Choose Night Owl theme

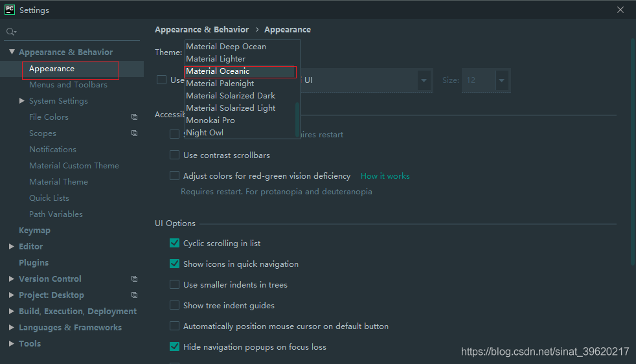pos(240,133)
